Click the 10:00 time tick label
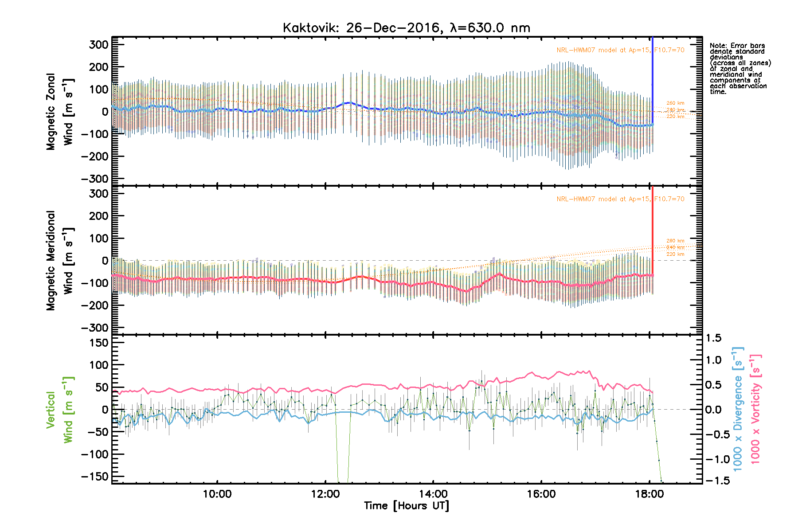Viewport: 798px width, 532px height. coord(217,494)
